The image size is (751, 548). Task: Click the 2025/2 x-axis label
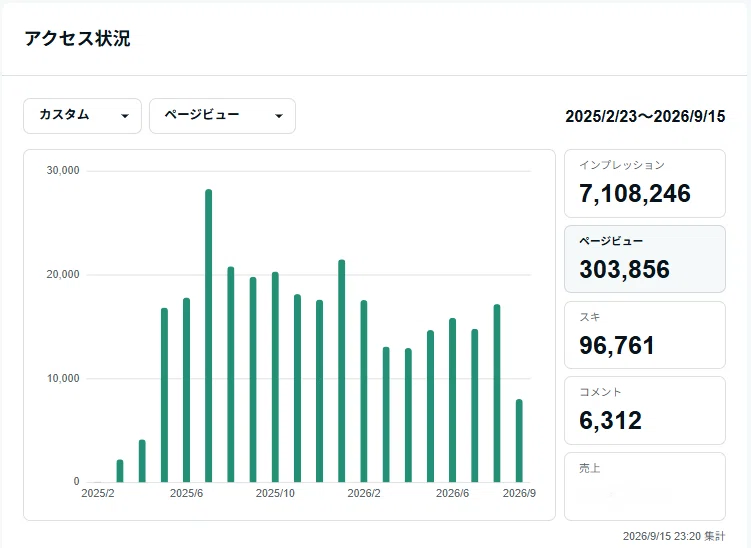click(x=98, y=493)
